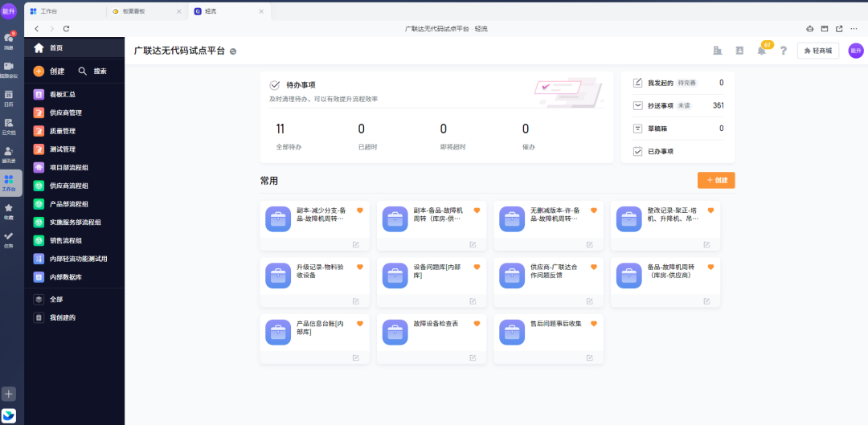Click the window layout icon in toolbar
This screenshot has width=868, height=425.
825,29
